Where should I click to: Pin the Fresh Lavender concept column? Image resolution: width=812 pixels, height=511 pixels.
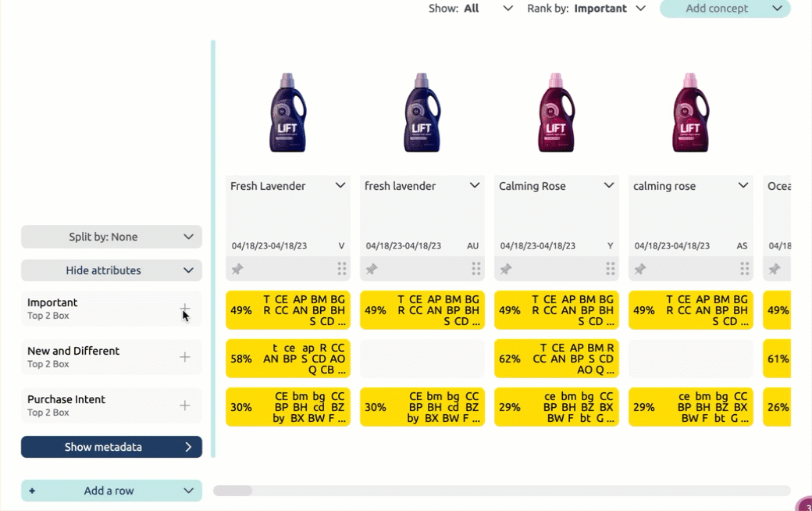[x=237, y=269]
